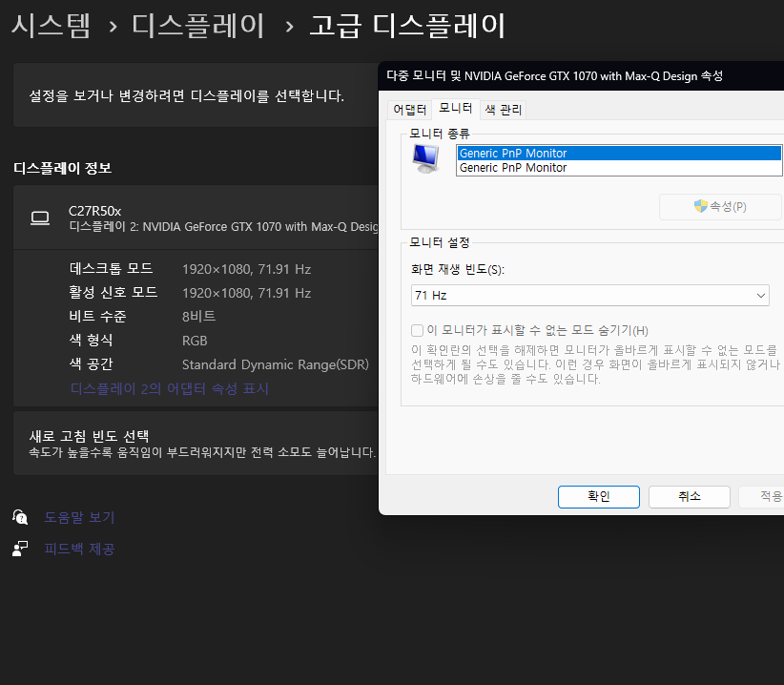Click the laptop display icon beside C27R50x
Viewport: 784px width, 685px height.
(40, 218)
